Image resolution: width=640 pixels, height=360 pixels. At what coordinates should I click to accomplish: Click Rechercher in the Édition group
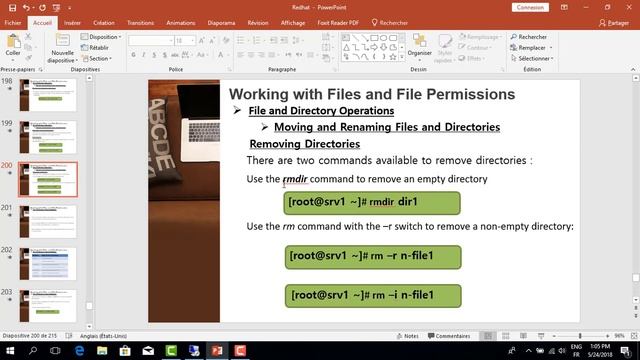(529, 37)
